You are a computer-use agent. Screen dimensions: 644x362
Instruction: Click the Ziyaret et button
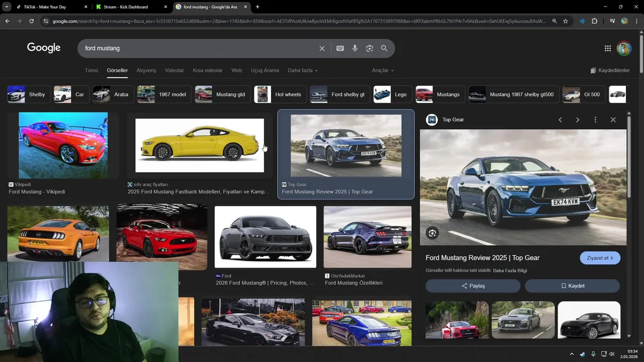600,258
